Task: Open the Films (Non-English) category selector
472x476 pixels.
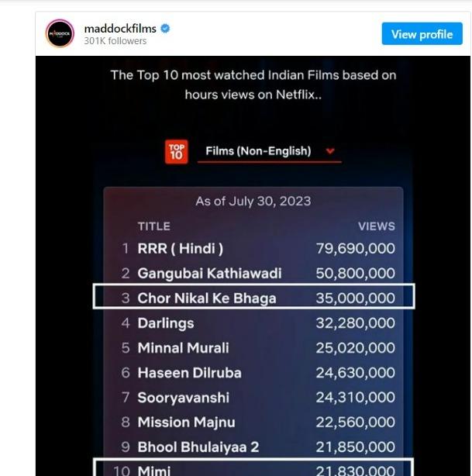Action: 270,151
